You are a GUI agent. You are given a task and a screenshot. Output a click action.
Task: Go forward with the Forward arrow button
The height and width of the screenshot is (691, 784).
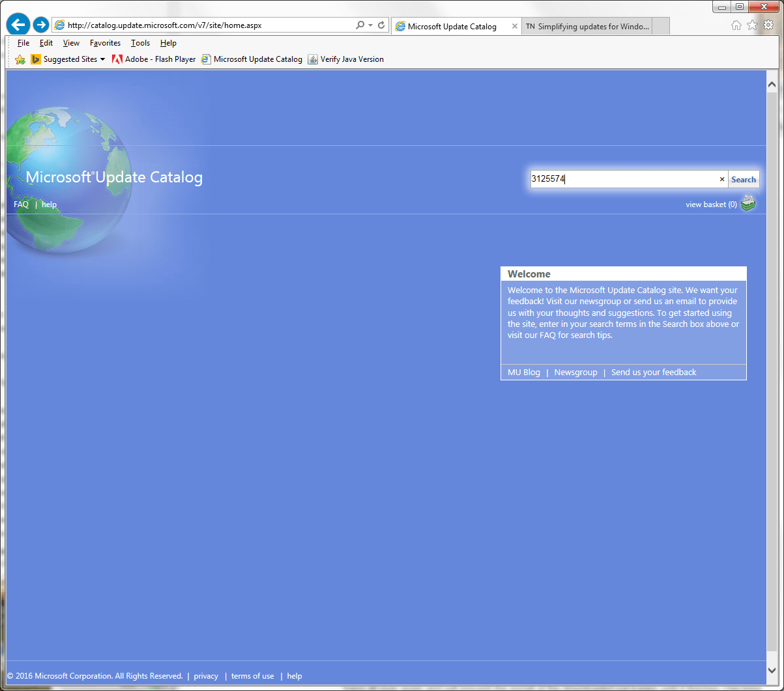click(40, 25)
